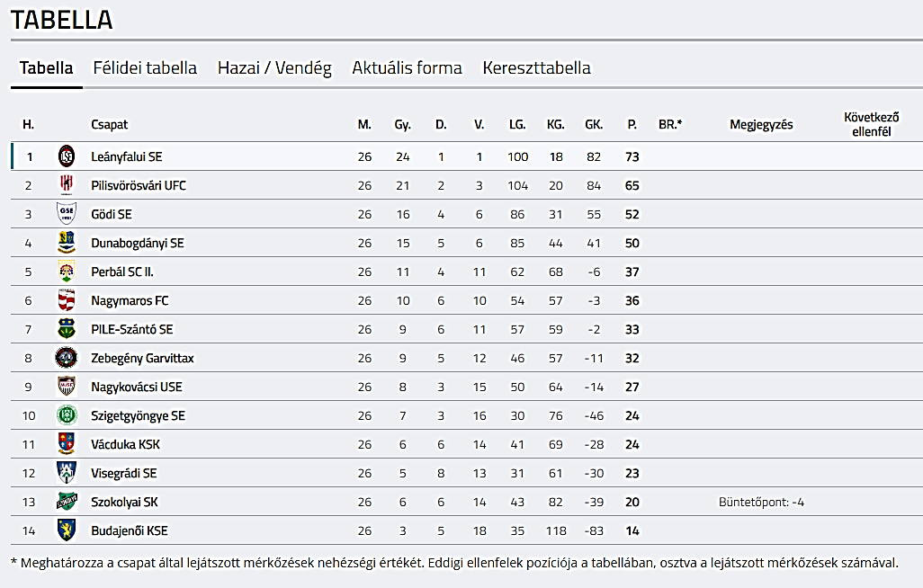This screenshot has width=923, height=588.
Task: Open the Hazai / Vendég tab
Action: pos(274,68)
